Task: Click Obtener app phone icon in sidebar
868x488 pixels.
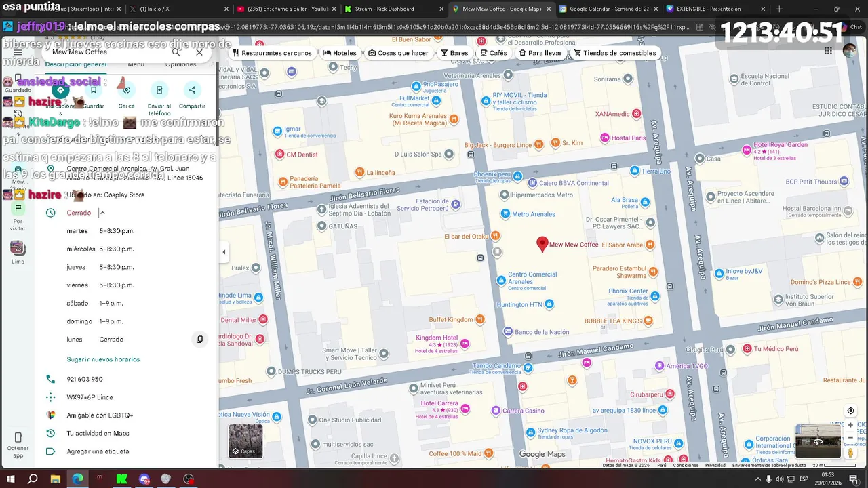Action: click(x=18, y=437)
